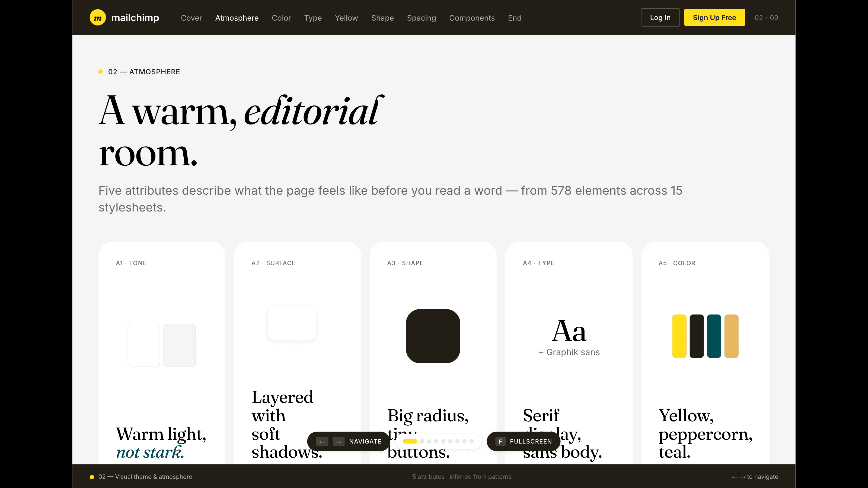Click the Log In button
Image resolution: width=868 pixels, height=488 pixels.
[x=660, y=18]
